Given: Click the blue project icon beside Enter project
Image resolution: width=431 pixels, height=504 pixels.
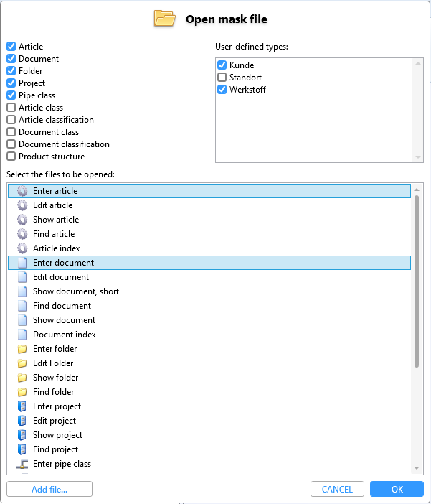Looking at the screenshot, I should (22, 406).
